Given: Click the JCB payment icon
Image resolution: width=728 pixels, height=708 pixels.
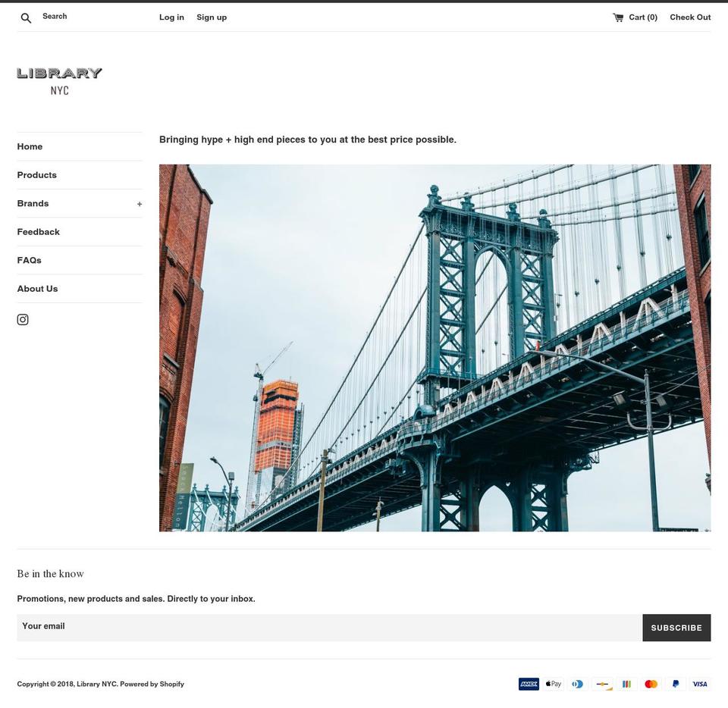Looking at the screenshot, I should click(x=627, y=684).
